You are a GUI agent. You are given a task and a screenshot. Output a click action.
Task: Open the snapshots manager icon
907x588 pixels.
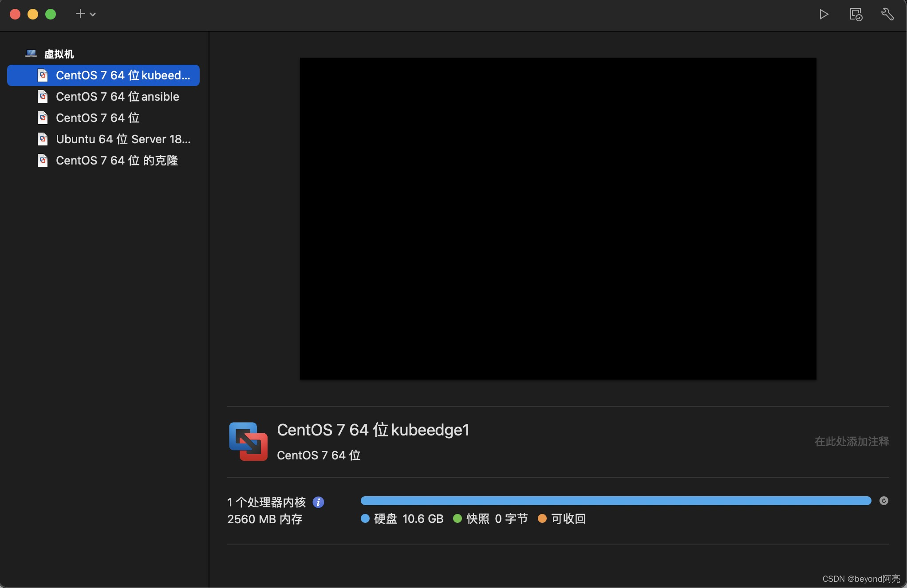click(856, 14)
